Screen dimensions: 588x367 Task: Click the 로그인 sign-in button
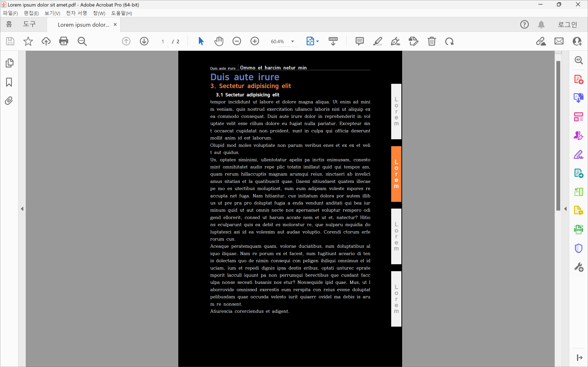(567, 24)
